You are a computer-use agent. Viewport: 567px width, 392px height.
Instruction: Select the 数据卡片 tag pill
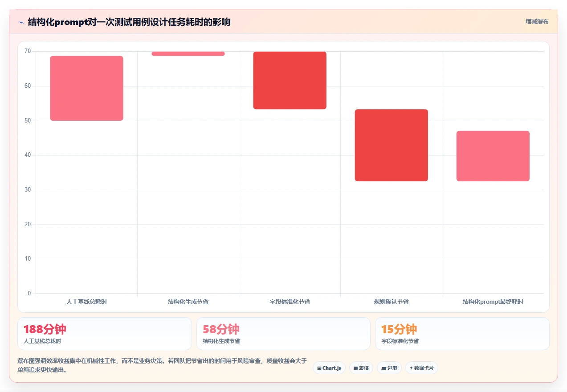coord(422,368)
